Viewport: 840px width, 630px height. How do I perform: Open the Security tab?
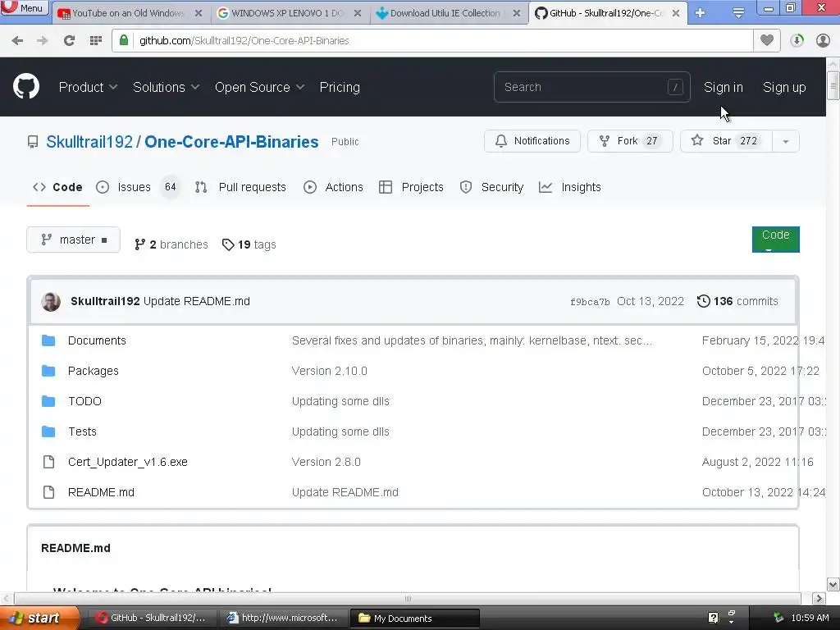(491, 187)
